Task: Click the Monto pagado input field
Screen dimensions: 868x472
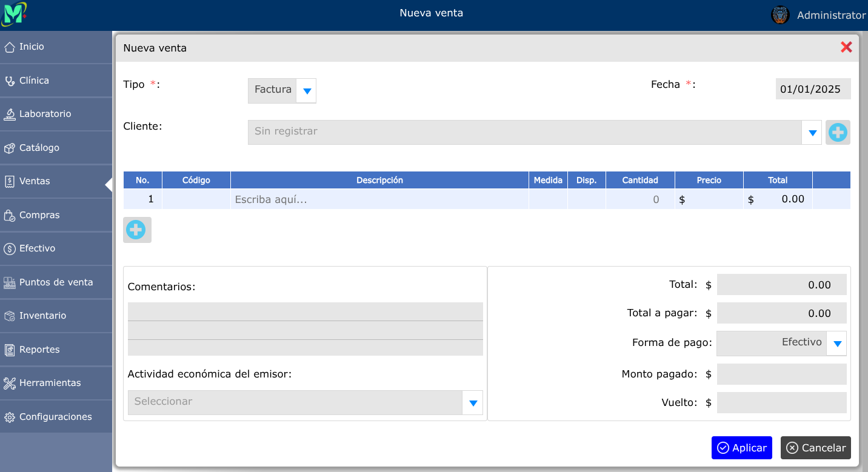Action: pos(782,374)
